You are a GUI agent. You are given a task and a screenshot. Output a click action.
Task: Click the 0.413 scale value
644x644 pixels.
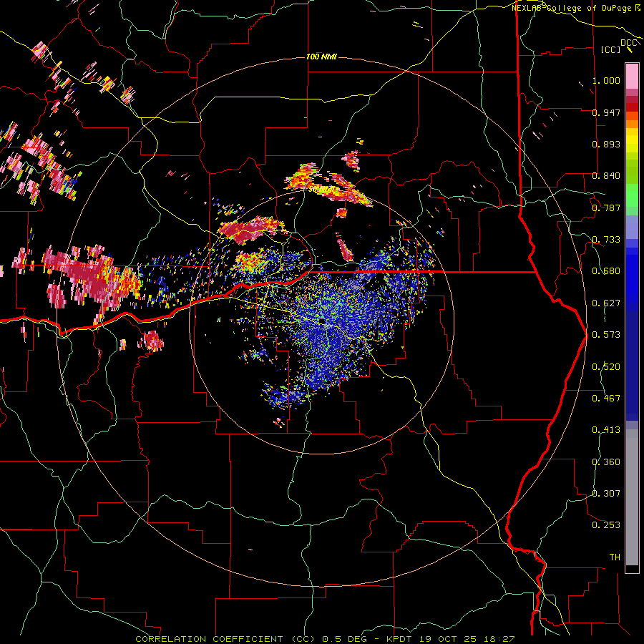point(606,430)
